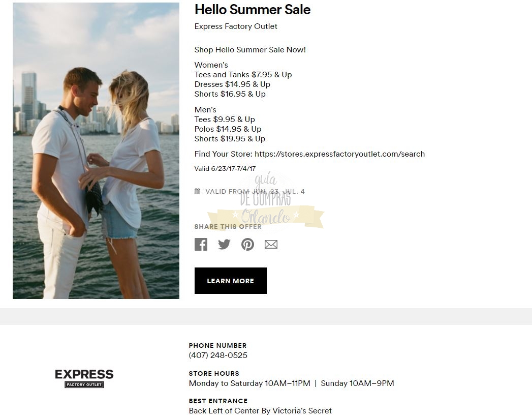
Task: Click the Phone Number heading
Action: tap(218, 346)
